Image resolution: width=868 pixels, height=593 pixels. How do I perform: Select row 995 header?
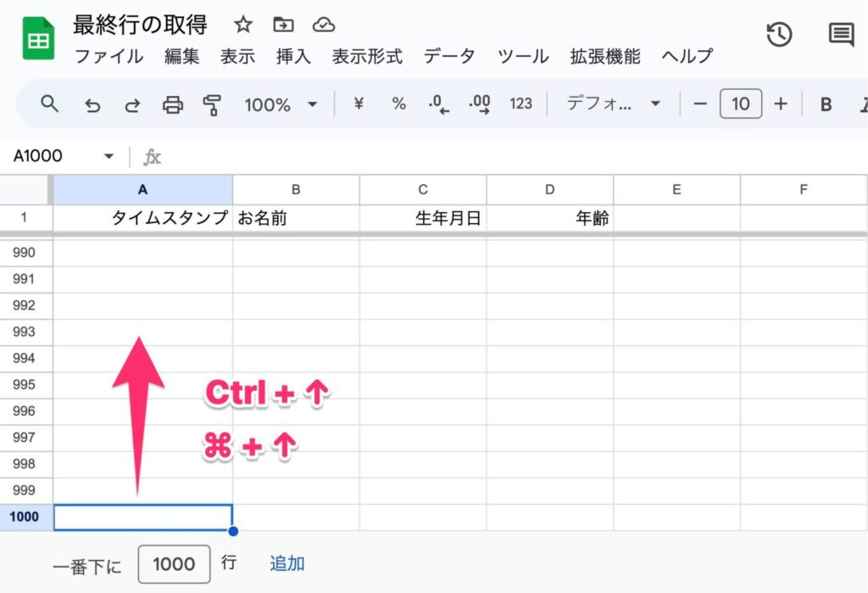pos(25,384)
